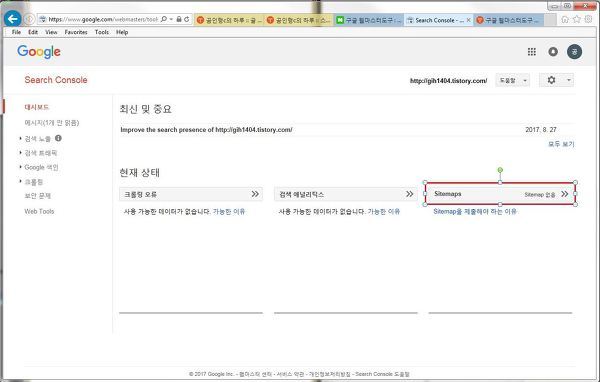The image size is (600, 382).
Task: Click the Google logo
Action: click(39, 52)
